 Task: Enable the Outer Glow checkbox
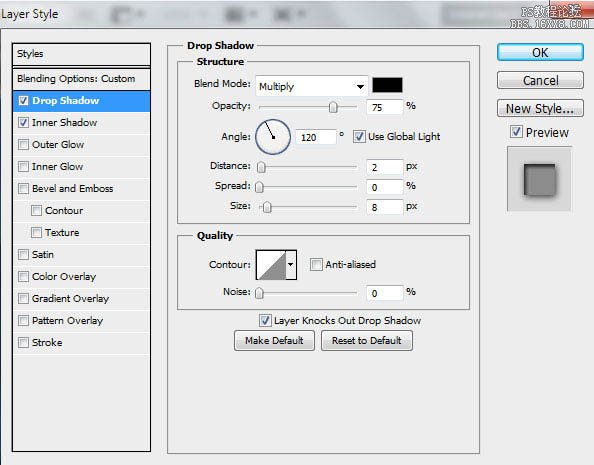[23, 144]
